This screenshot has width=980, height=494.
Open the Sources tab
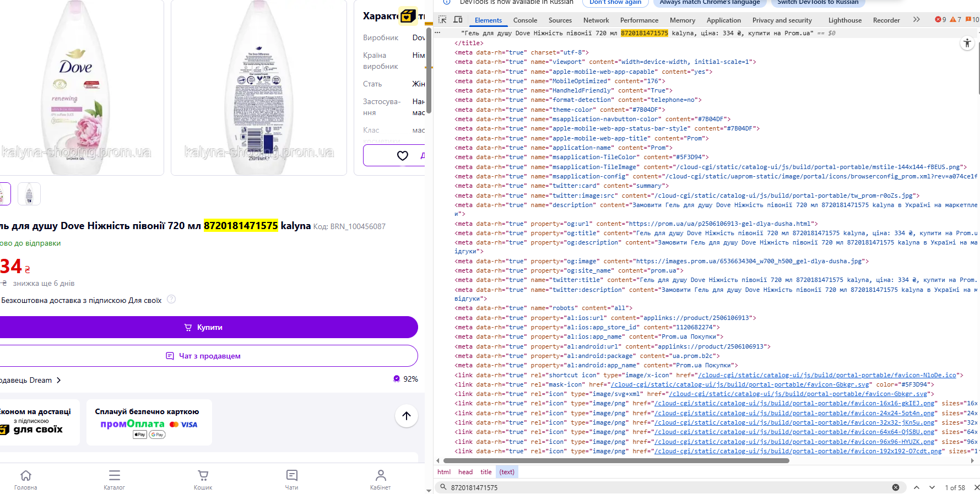click(560, 20)
